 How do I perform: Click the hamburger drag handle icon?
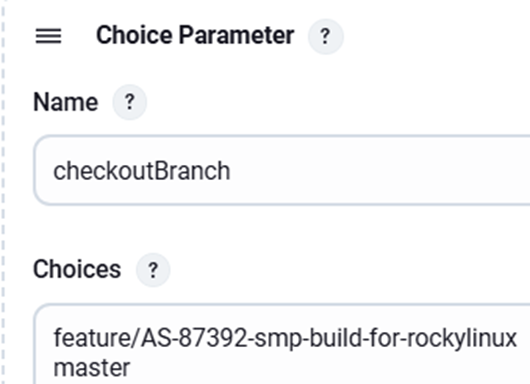[48, 36]
